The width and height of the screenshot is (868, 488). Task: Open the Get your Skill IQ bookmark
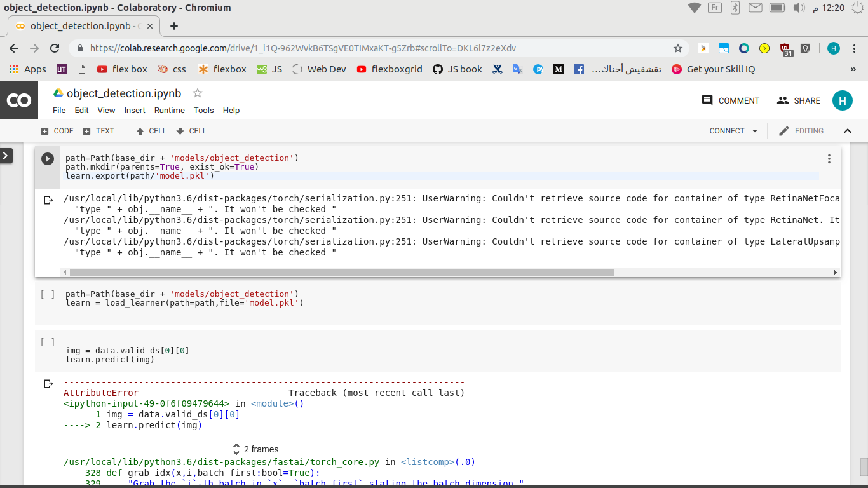pyautogui.click(x=714, y=69)
